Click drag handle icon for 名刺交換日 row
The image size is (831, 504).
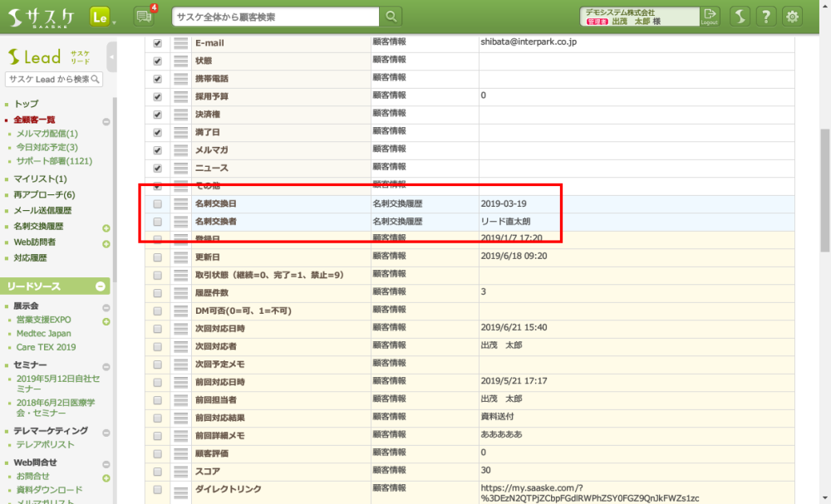click(x=180, y=204)
